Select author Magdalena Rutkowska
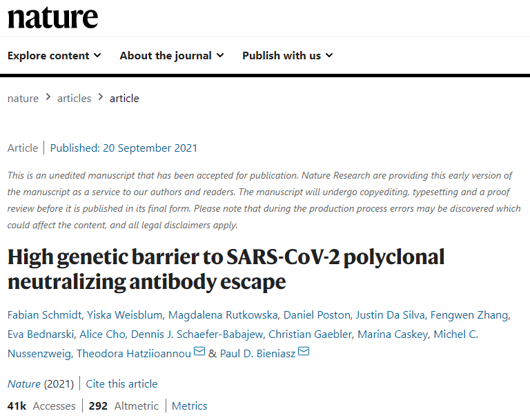Screen dimensions: 530x420 coord(223,315)
